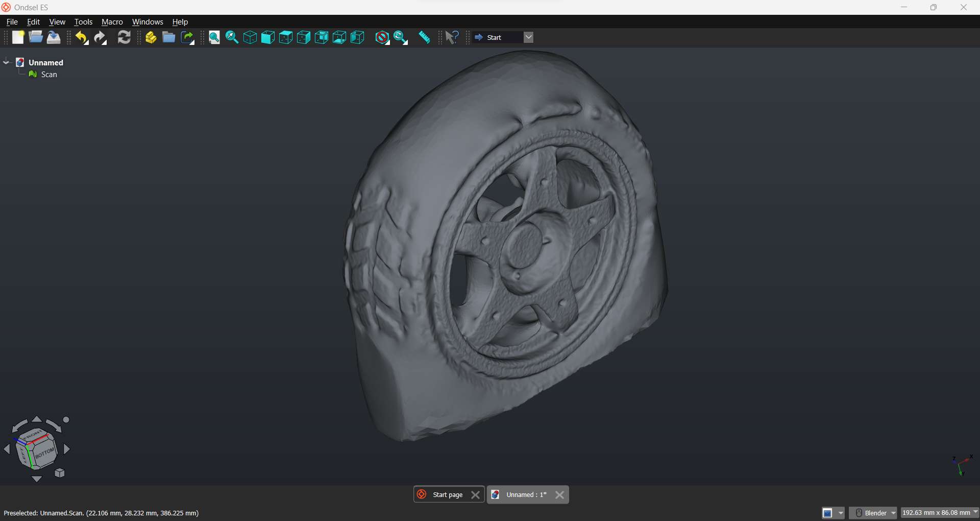Open the Macro menu
980x521 pixels.
pyautogui.click(x=112, y=22)
